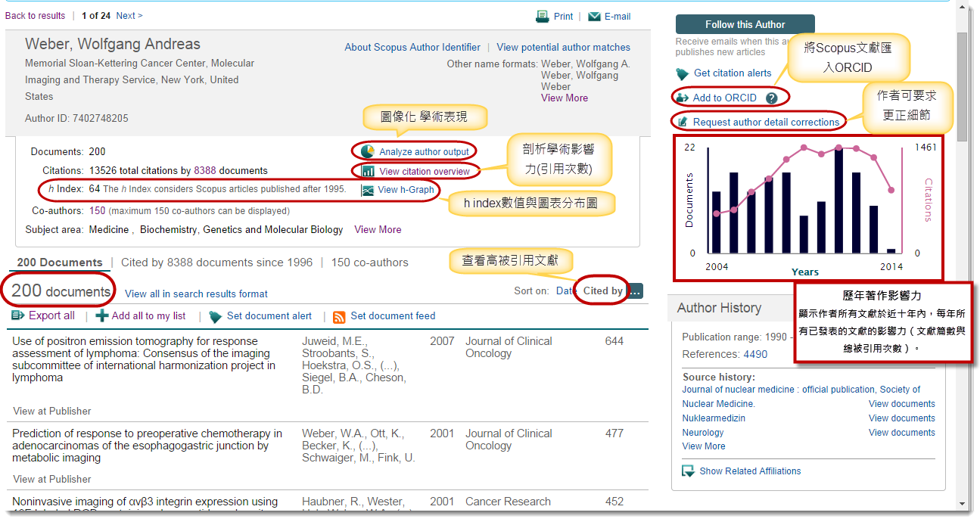Image resolution: width=980 pixels, height=522 pixels.
Task: Open View all in search results format
Action: point(196,294)
